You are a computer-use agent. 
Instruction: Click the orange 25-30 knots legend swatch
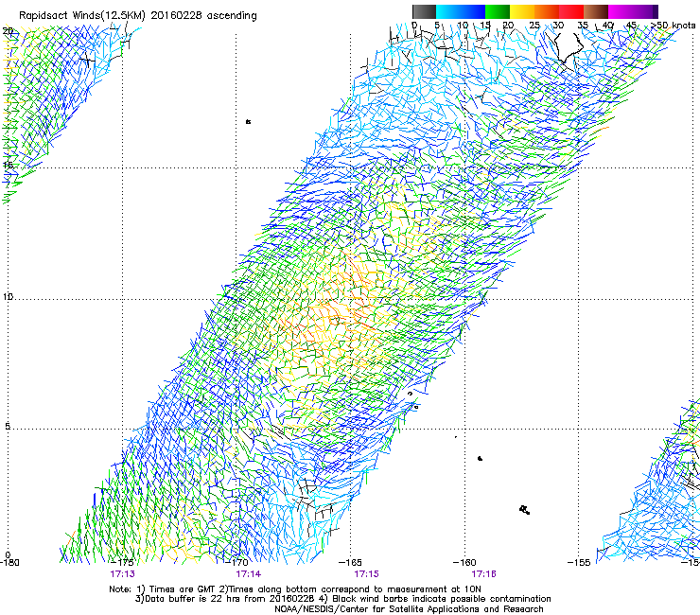coord(547,11)
